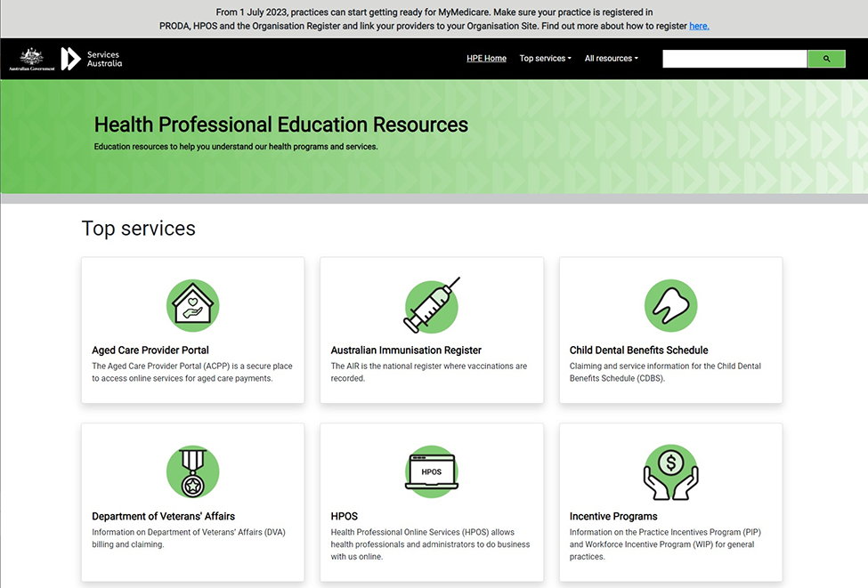The height and width of the screenshot is (588, 868).
Task: Expand the Top services dropdown menu
Action: click(x=545, y=58)
